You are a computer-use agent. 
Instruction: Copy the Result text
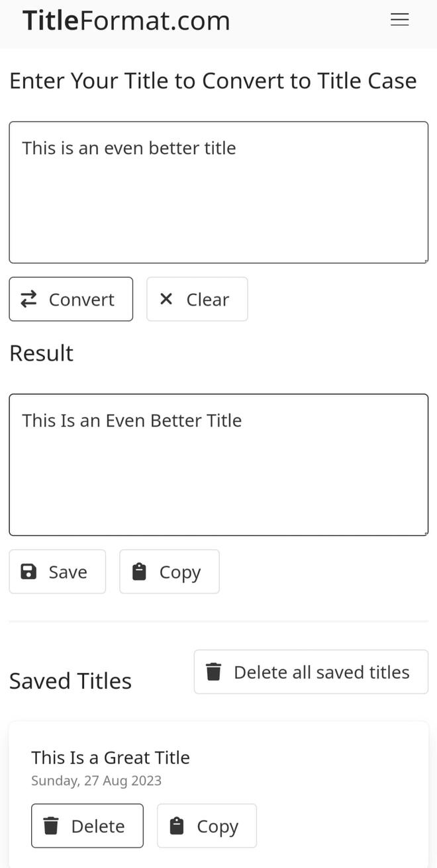click(x=170, y=572)
